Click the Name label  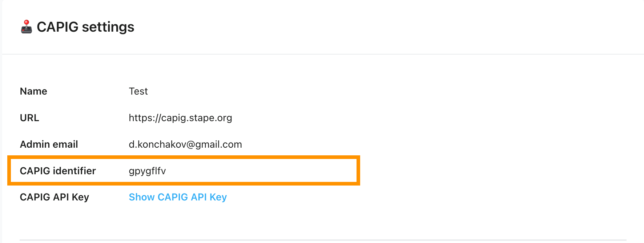pos(33,91)
